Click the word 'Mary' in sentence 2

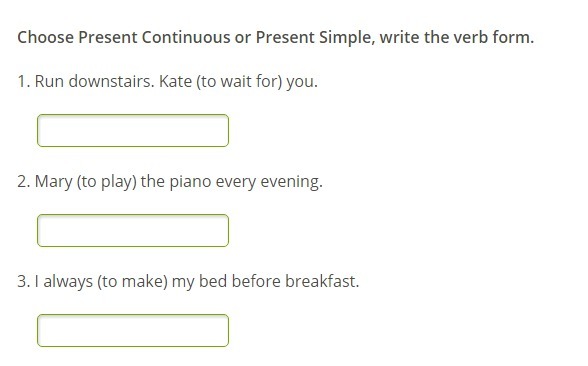(x=53, y=182)
